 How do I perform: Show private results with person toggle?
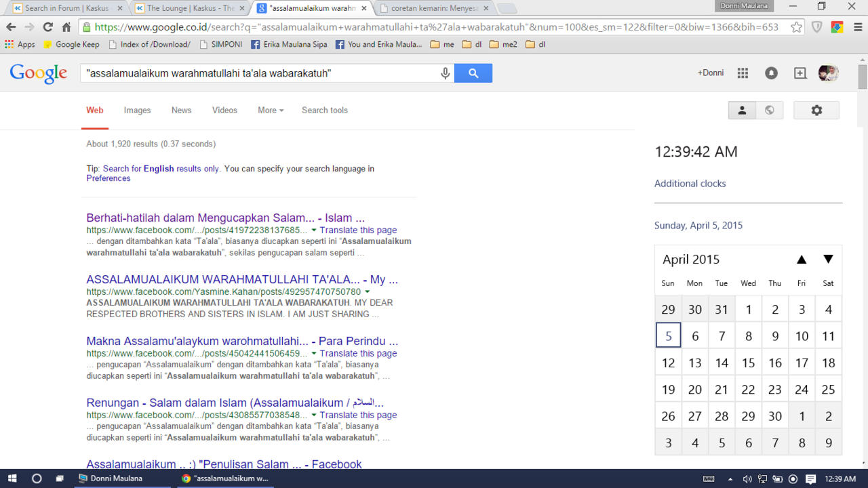[742, 110]
